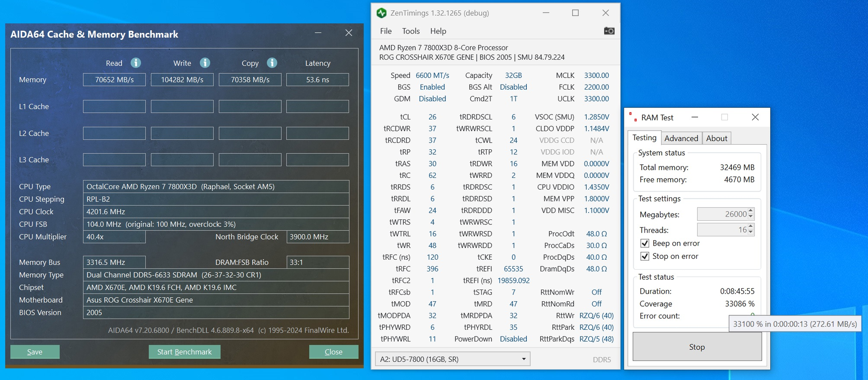Click the Chipset AMD X670E field
Image resolution: width=868 pixels, height=380 pixels.
216,287
